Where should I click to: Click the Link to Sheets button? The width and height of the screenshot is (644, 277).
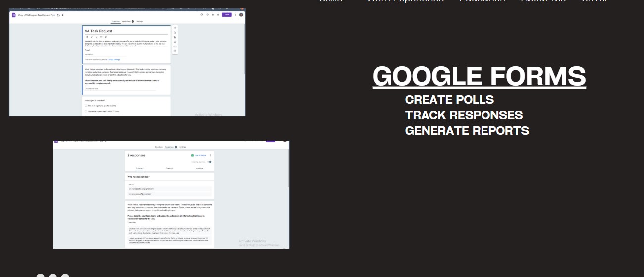point(200,155)
